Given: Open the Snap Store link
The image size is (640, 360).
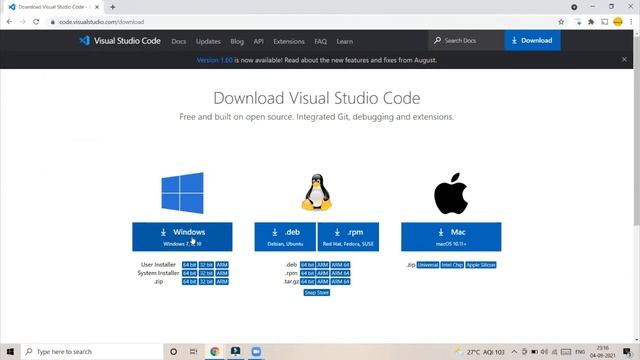Looking at the screenshot, I should click(x=317, y=293).
